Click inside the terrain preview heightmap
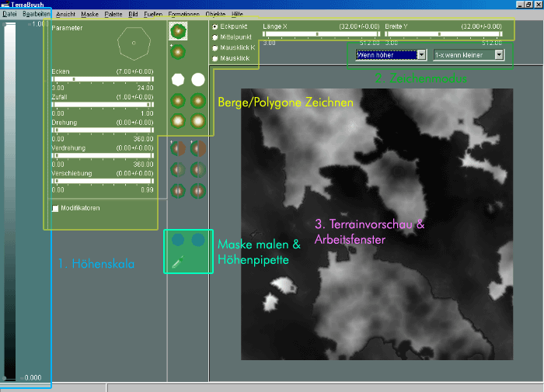 (x=377, y=225)
